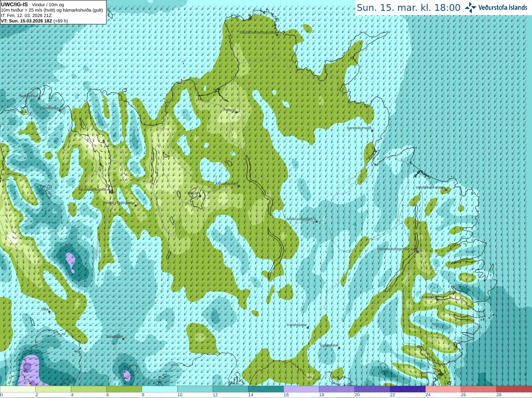Click the Mývatn station label
This screenshot has height=398, width=532.
[x=193, y=193]
